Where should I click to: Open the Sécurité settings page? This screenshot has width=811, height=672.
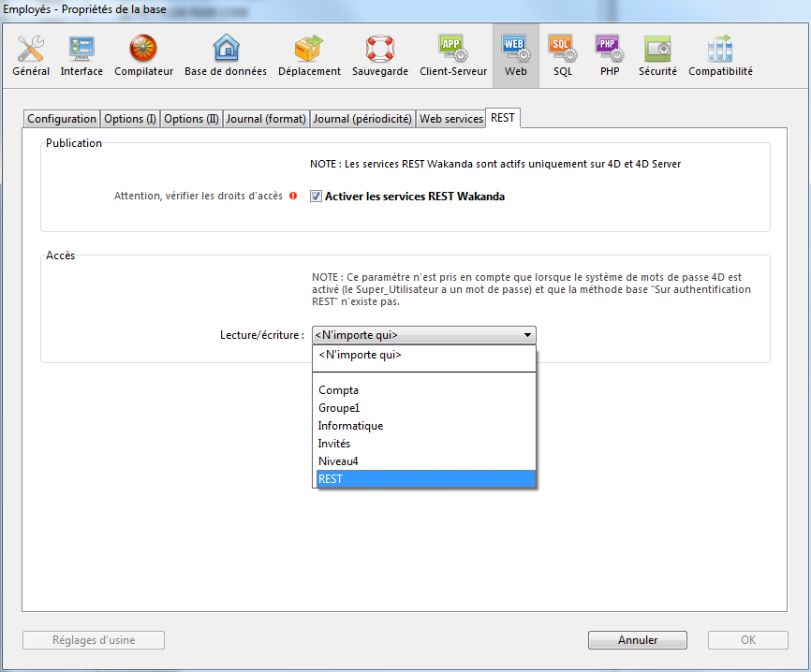[x=657, y=56]
